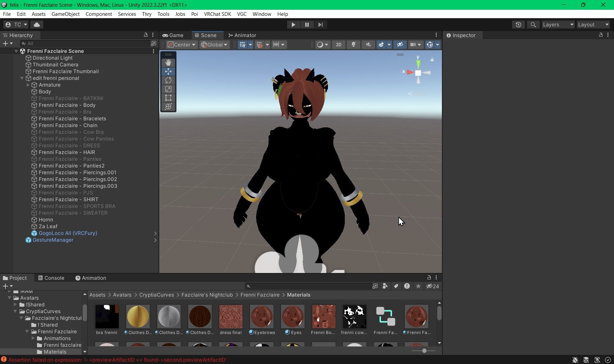The image size is (614, 364).
Task: Select the Scale tool
Action: click(168, 89)
